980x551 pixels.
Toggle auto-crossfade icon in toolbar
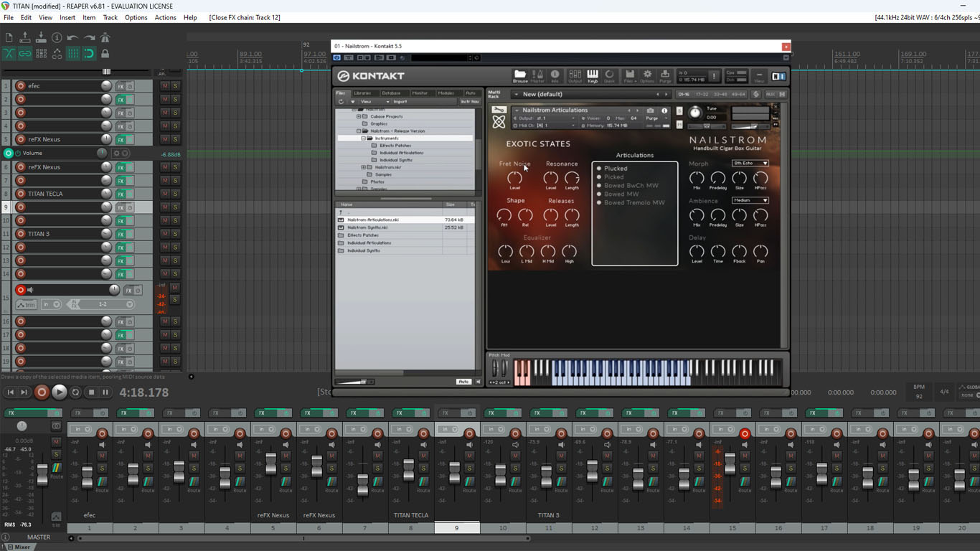[9, 53]
